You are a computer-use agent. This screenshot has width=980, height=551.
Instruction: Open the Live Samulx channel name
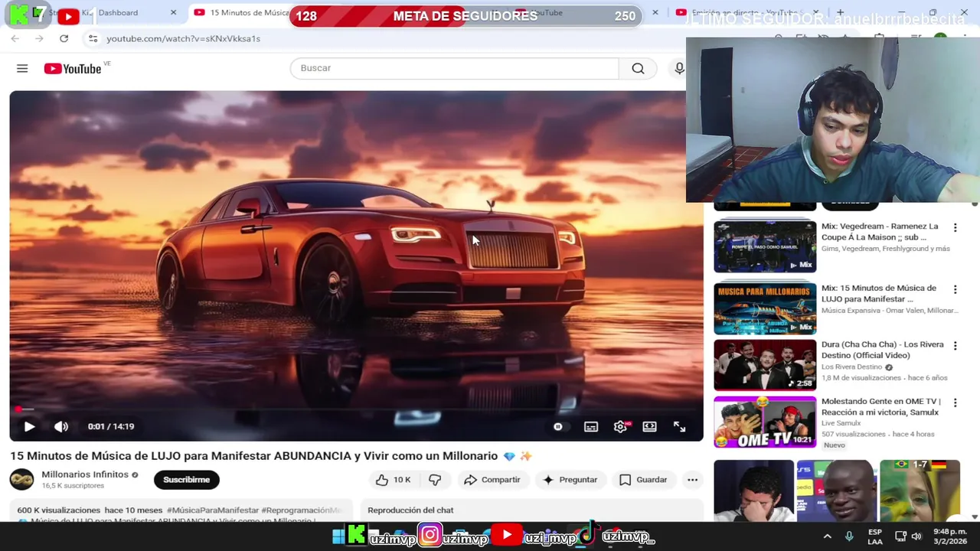coord(841,423)
